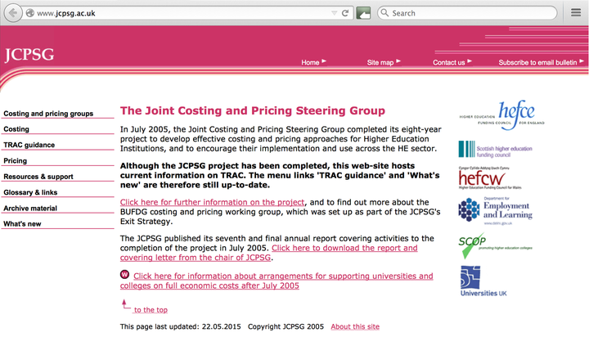Reload the page with the refresh icon
This screenshot has height=364, width=589.
346,13
